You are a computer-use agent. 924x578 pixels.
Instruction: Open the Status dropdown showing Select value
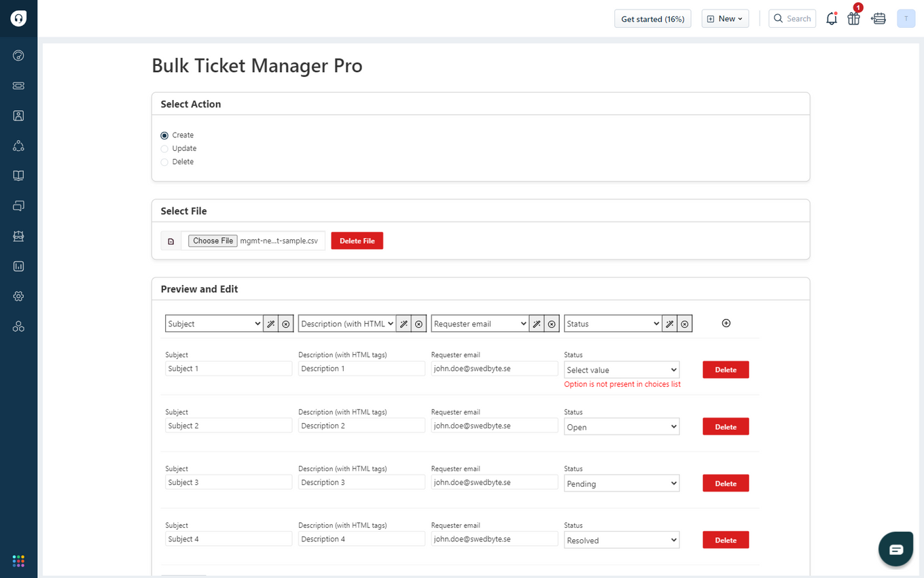tap(621, 369)
